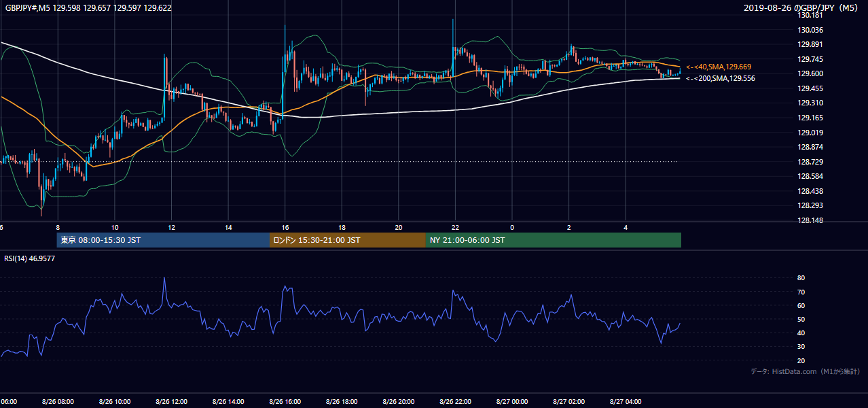Click RSI scale label 40

click(801, 333)
